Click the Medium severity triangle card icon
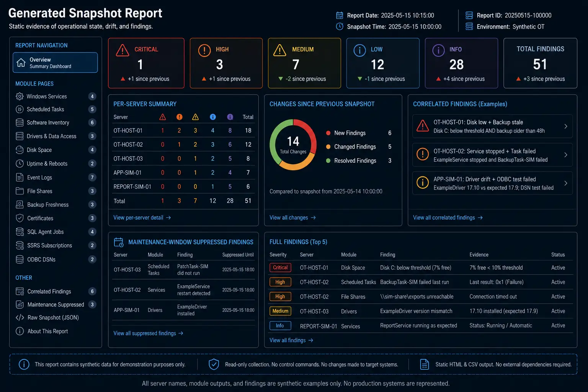 click(x=280, y=50)
